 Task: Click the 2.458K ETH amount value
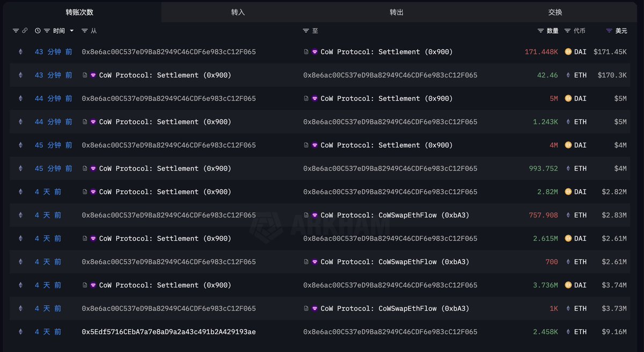point(545,332)
